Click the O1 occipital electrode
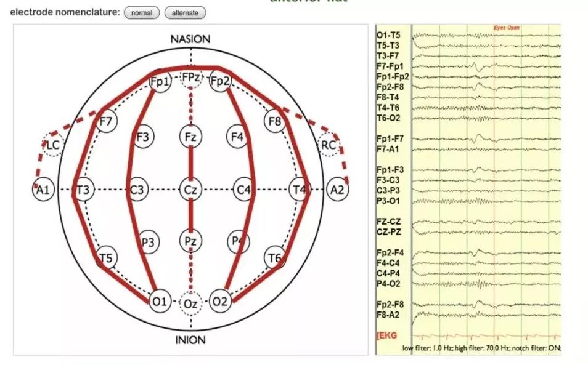Screen dimensions: 588x365 160,301
